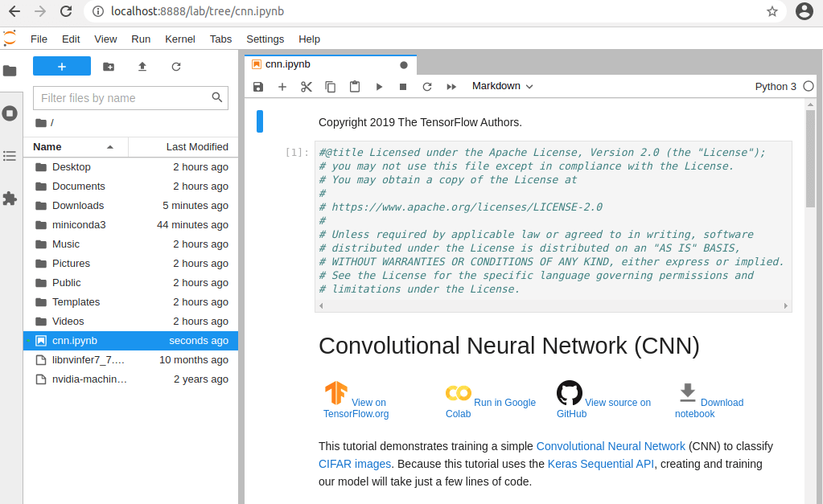Open the browser profile avatar
This screenshot has width=823, height=504.
click(804, 11)
